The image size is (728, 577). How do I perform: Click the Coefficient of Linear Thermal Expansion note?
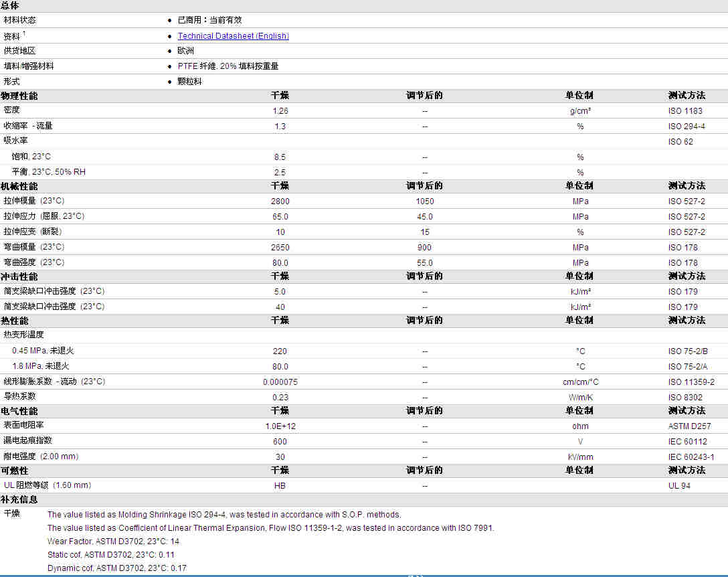point(271,527)
